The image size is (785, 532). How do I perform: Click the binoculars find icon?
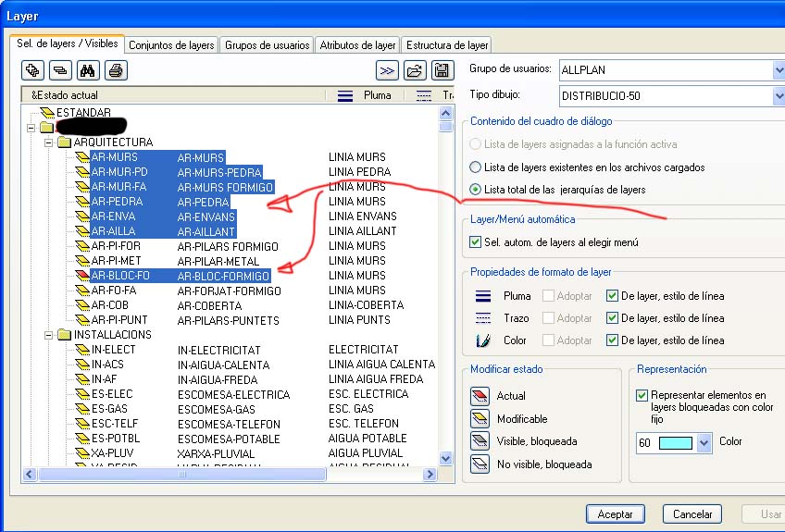(88, 70)
